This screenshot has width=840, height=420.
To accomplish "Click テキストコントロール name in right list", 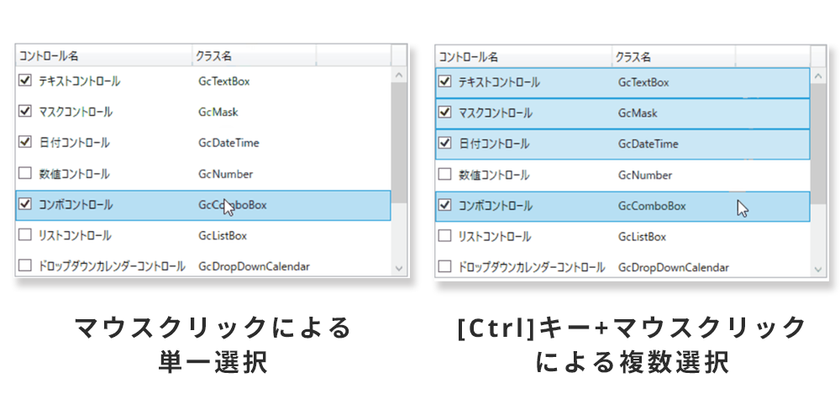I will click(x=499, y=82).
